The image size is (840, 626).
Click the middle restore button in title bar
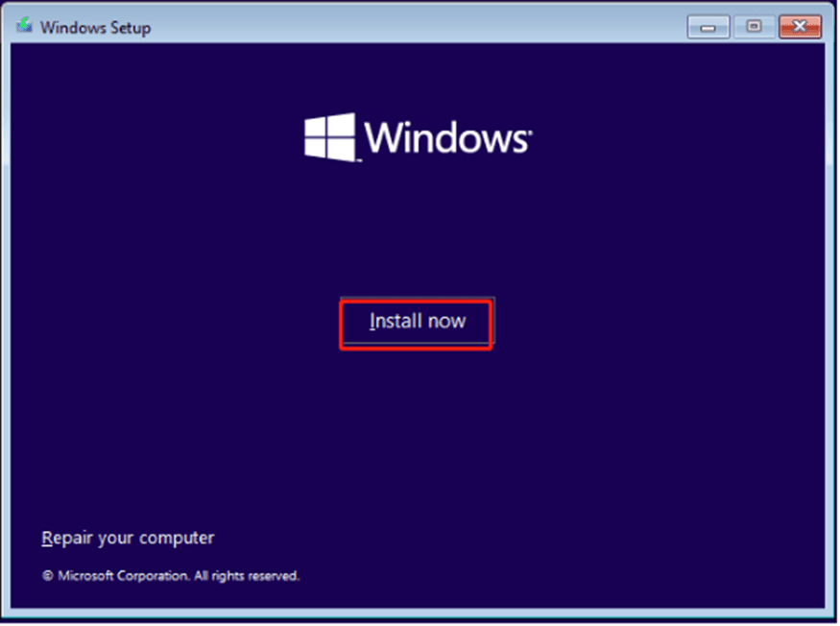(x=755, y=27)
